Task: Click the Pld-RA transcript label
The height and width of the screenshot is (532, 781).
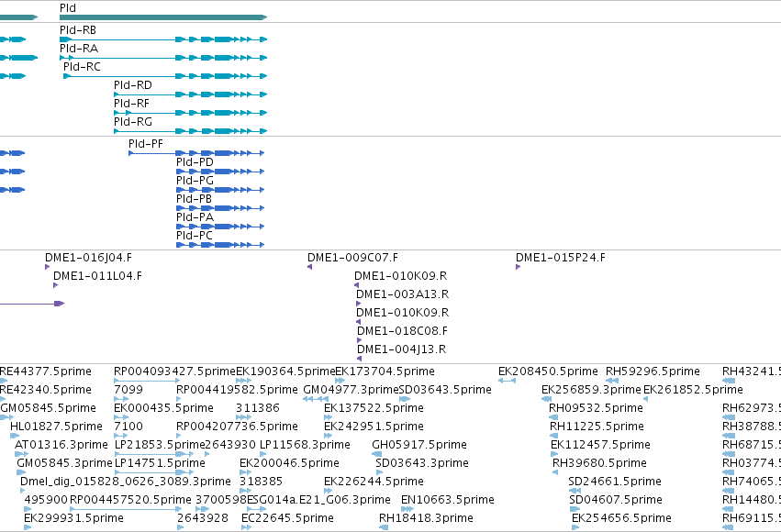Action: point(79,49)
